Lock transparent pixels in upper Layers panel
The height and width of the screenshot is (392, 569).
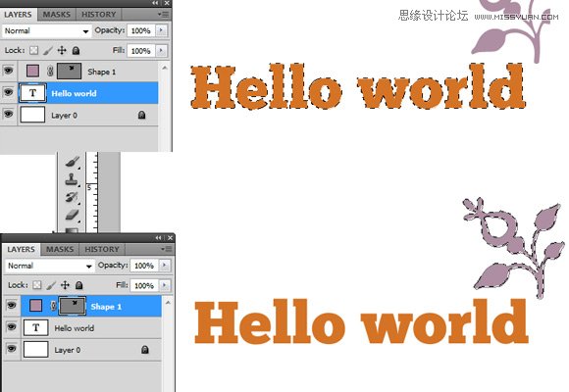pyautogui.click(x=33, y=50)
